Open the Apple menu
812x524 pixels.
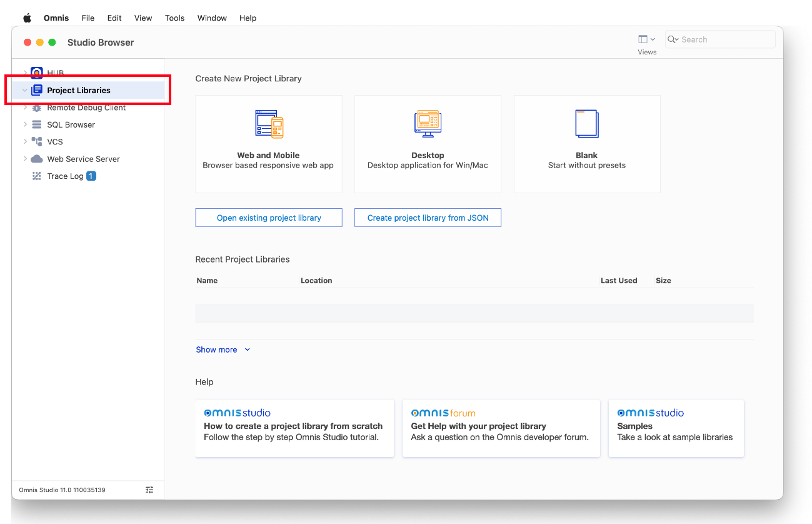(27, 18)
